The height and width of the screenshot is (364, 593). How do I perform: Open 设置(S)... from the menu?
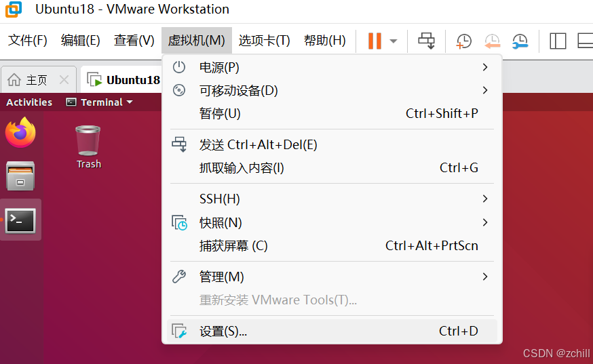click(x=332, y=331)
